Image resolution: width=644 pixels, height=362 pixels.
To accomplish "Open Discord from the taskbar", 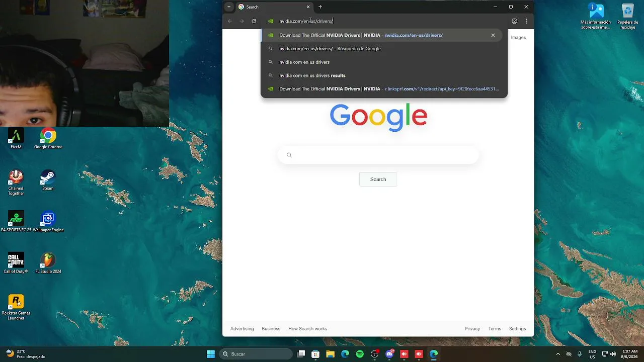I will (x=389, y=354).
